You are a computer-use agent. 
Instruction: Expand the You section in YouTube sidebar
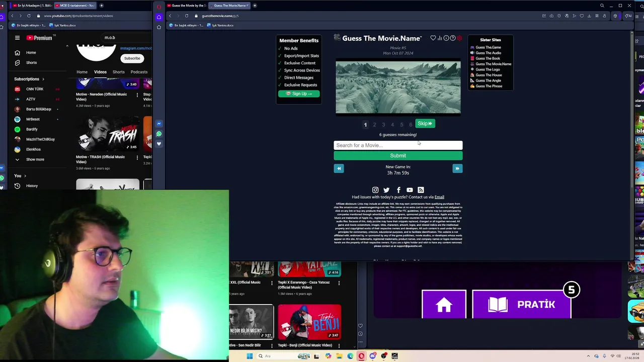tap(21, 175)
